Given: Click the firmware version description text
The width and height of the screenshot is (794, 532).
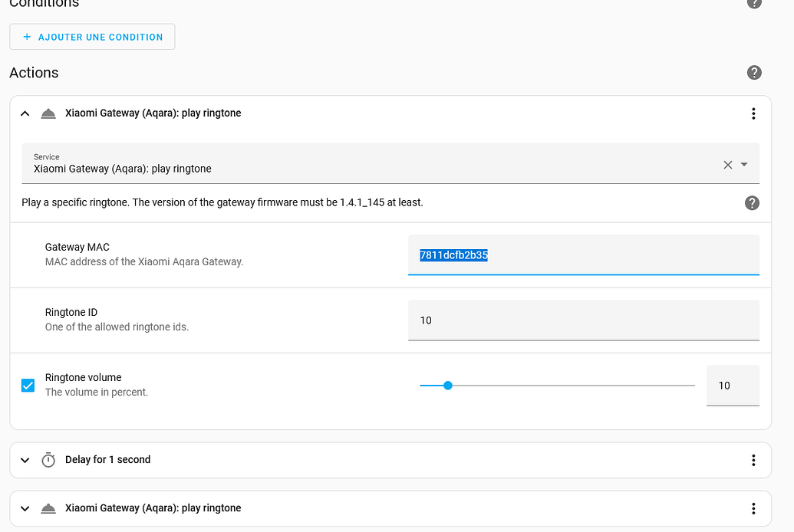Looking at the screenshot, I should pyautogui.click(x=222, y=202).
